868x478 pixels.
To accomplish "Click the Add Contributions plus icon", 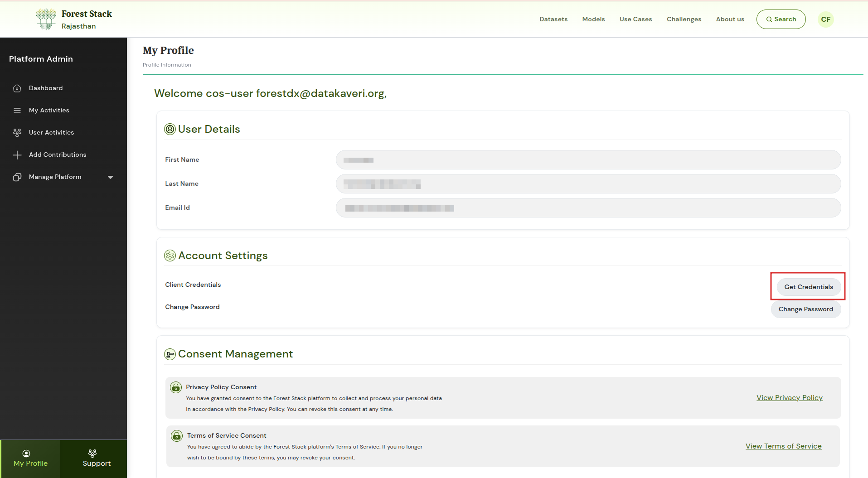I will [x=17, y=155].
